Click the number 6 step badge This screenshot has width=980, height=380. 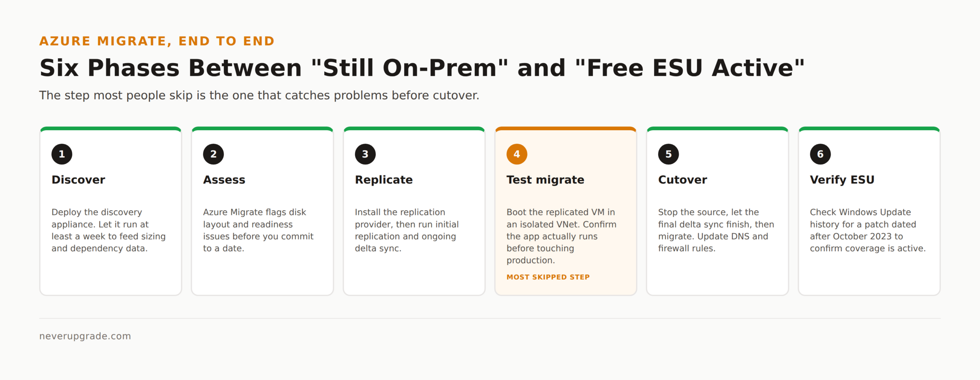click(820, 154)
